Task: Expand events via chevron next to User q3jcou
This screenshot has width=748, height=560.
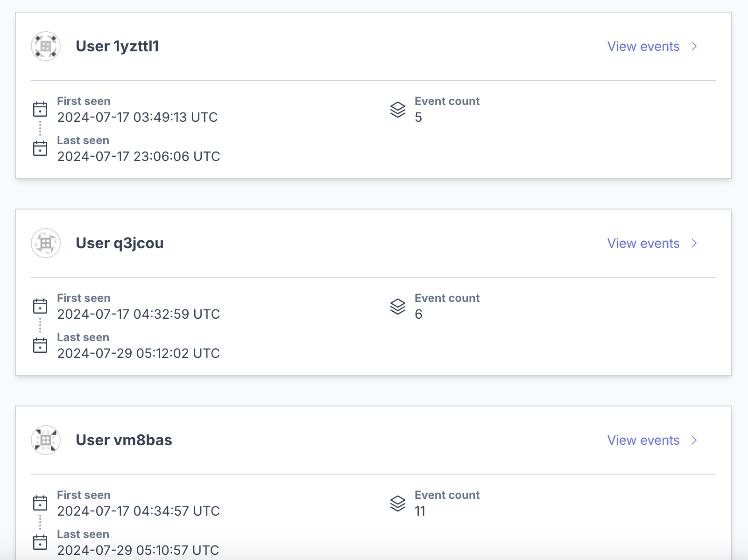Action: (x=694, y=243)
